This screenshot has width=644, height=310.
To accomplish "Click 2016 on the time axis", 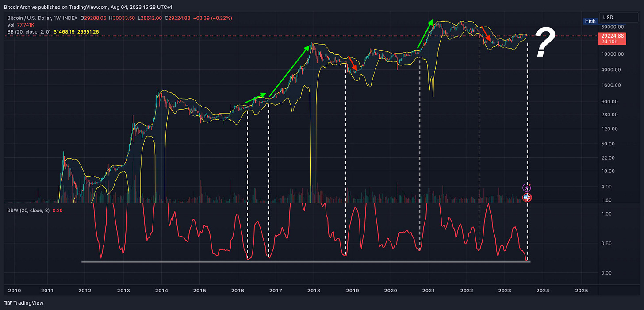I will pyautogui.click(x=238, y=290).
